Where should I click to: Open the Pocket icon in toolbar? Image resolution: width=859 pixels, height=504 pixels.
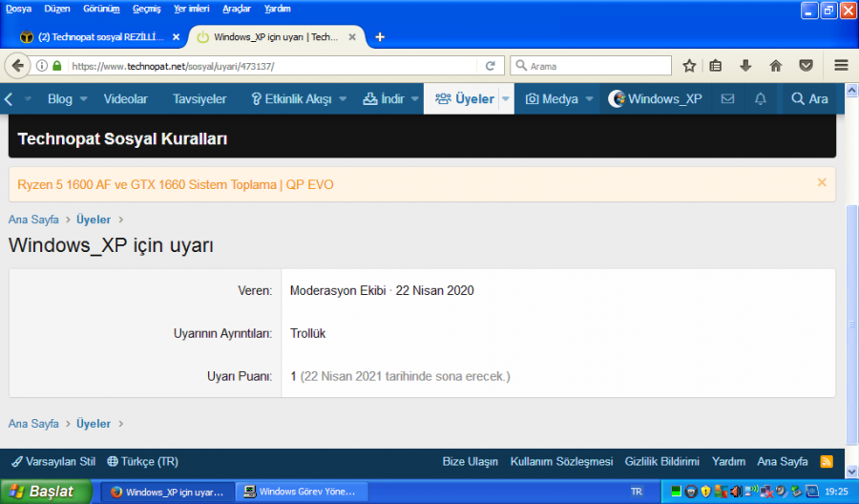click(x=806, y=66)
